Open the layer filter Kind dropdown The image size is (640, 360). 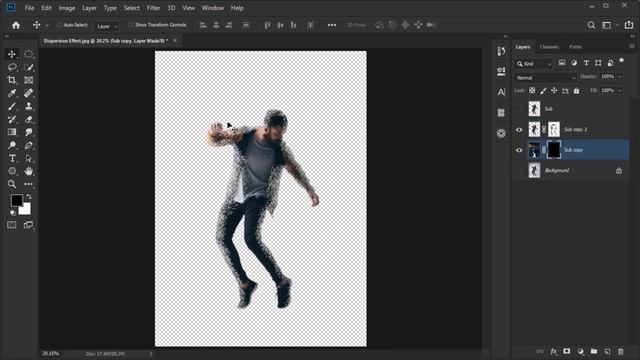(x=534, y=64)
